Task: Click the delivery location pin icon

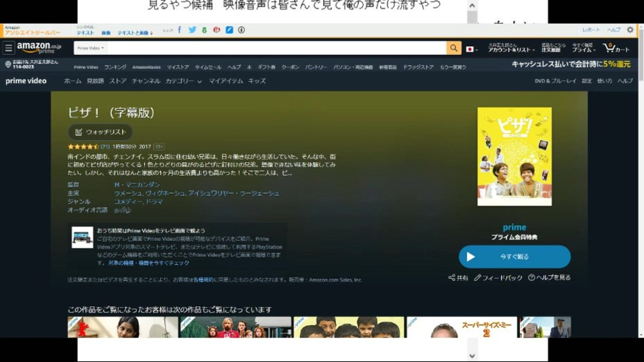Action: 8,64
